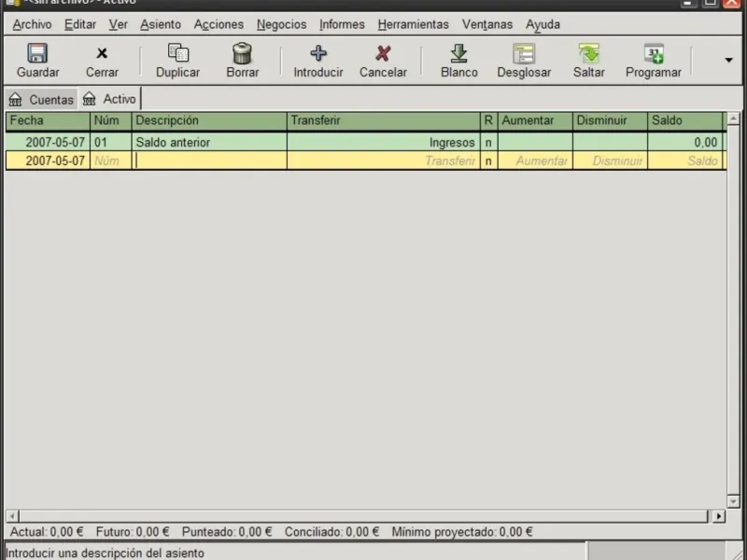Expand the toolbar overflow arrow

pyautogui.click(x=728, y=60)
